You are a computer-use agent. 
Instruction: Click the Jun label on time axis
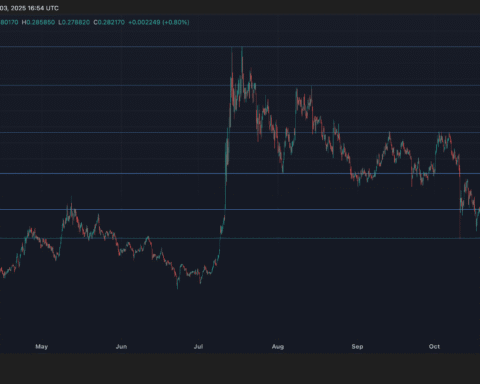coord(121,347)
